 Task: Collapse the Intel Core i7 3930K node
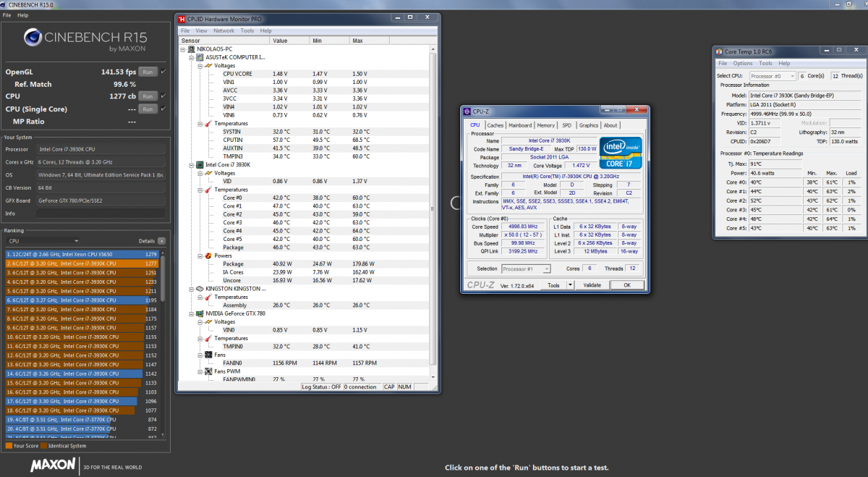pos(192,164)
